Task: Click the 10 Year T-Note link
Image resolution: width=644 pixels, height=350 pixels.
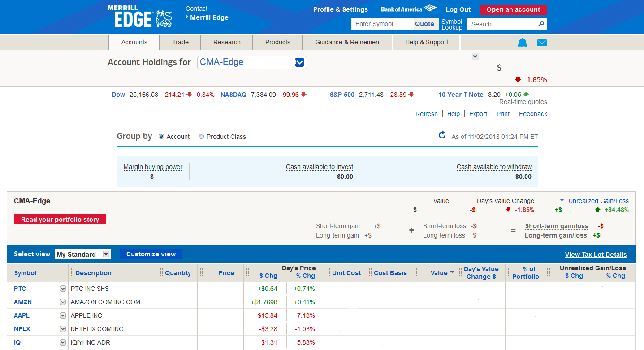Action: click(461, 95)
